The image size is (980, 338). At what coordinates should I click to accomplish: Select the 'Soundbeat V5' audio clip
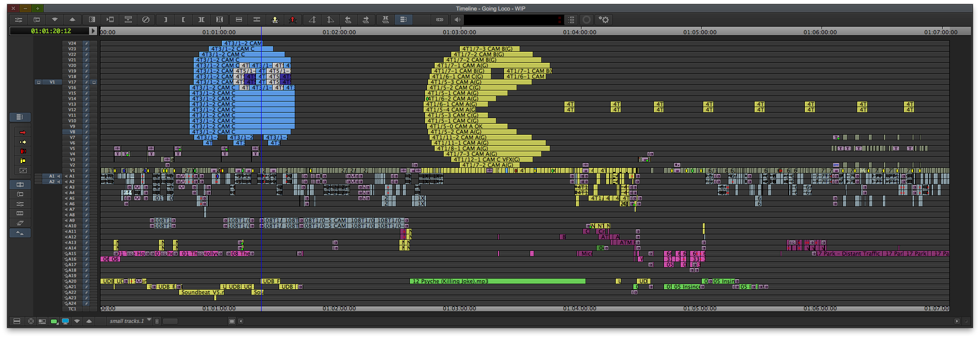click(201, 292)
